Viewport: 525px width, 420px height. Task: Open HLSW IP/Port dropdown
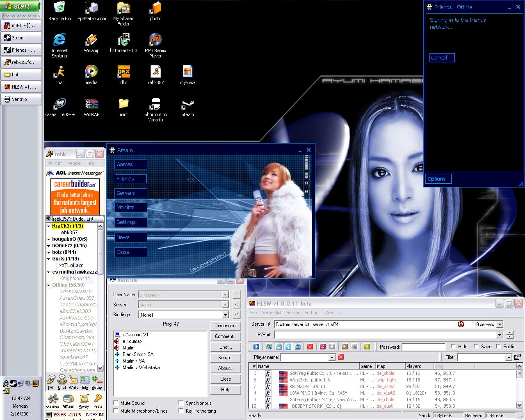[500, 335]
